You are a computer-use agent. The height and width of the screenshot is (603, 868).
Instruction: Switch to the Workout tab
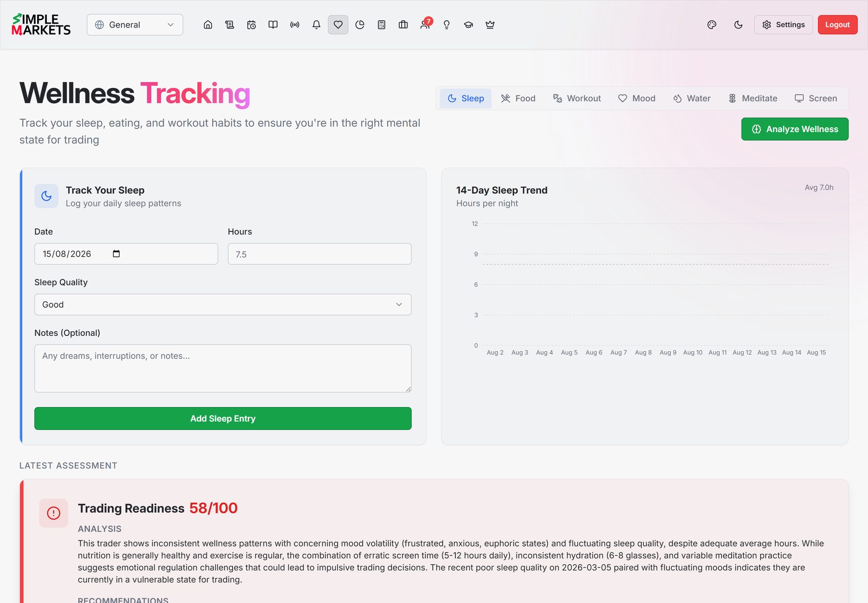pos(577,98)
